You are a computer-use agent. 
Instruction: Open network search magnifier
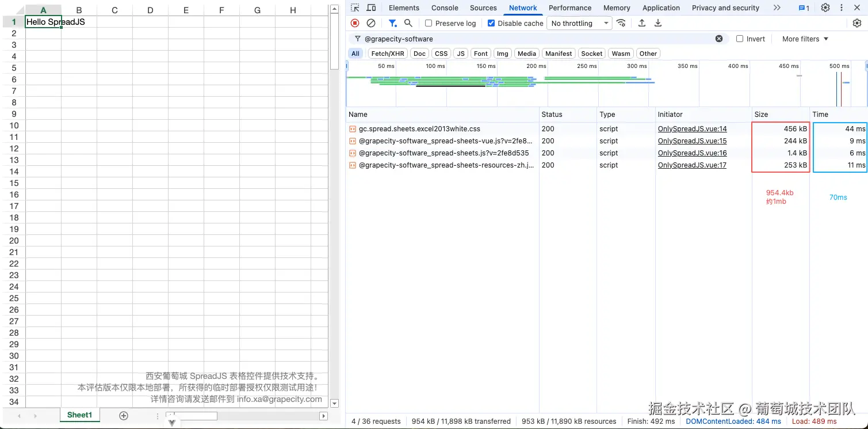(x=408, y=23)
